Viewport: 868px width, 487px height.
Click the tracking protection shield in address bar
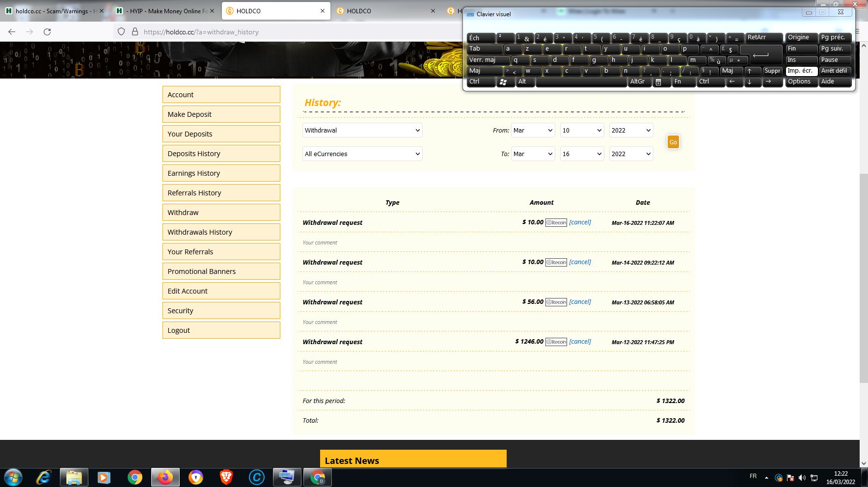pyautogui.click(x=121, y=32)
